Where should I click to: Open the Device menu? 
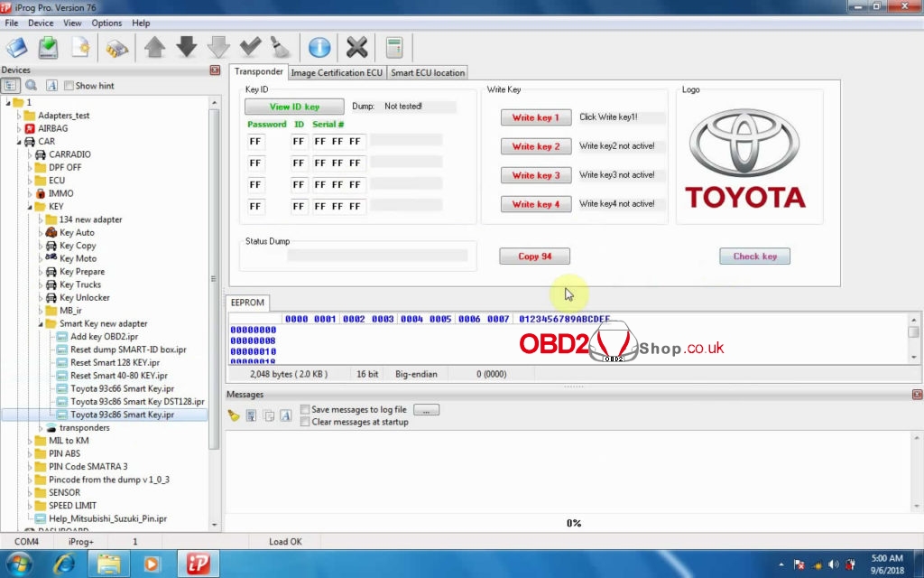pyautogui.click(x=41, y=23)
